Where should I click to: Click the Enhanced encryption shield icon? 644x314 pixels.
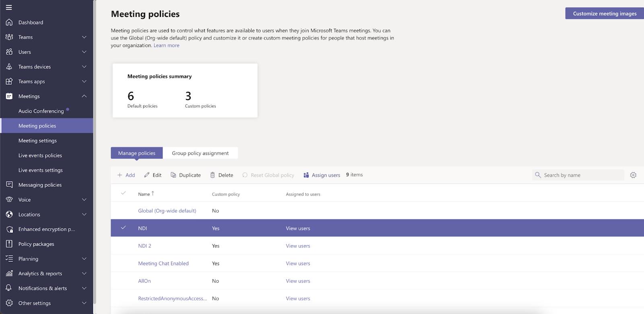pos(9,229)
